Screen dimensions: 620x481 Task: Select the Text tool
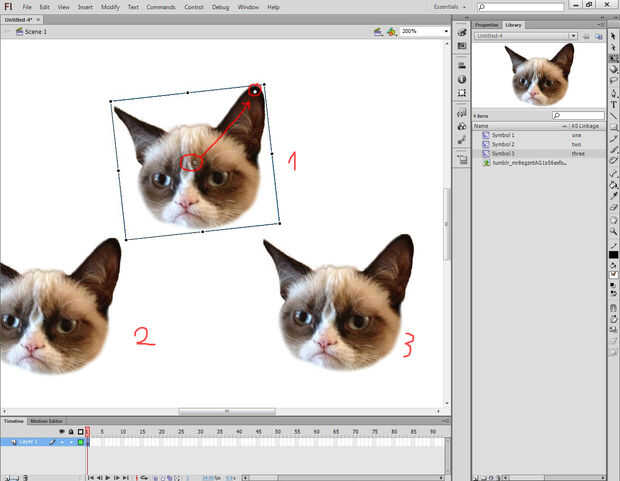(x=613, y=104)
